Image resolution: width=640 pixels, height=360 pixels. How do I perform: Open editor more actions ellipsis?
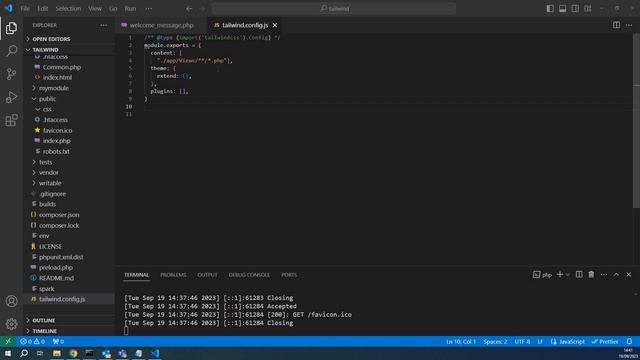(x=629, y=25)
